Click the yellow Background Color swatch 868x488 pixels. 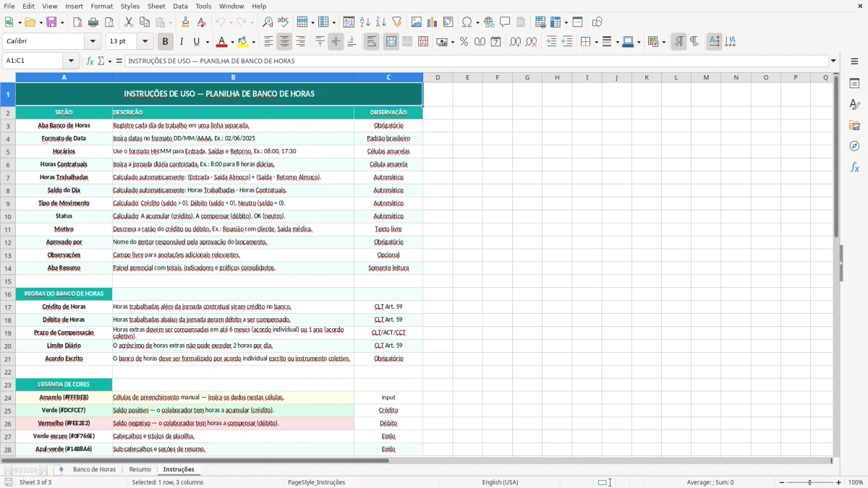(243, 42)
